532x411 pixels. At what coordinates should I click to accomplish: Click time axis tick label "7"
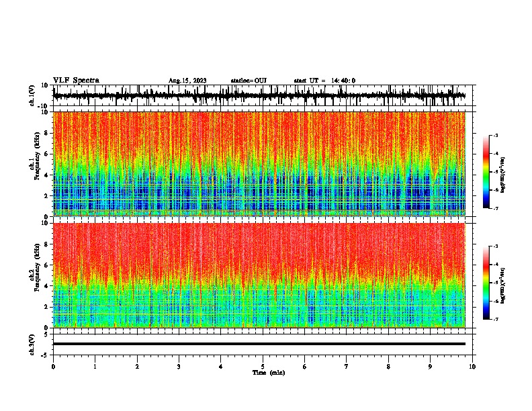(347, 367)
